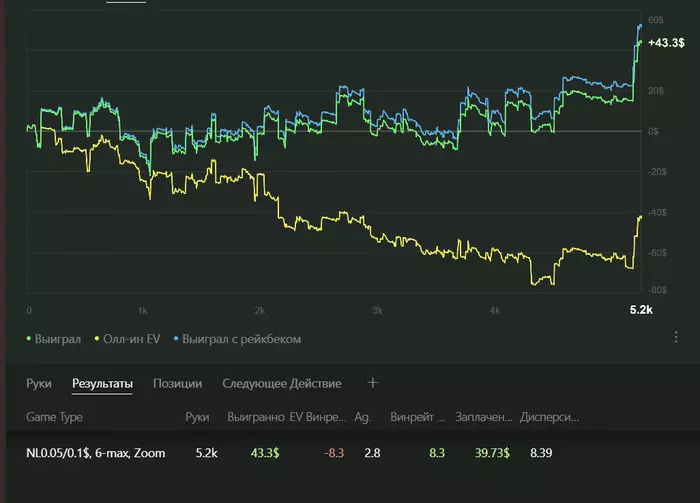Select the NL0.05/0.1$ 6-max Zoom row
The height and width of the screenshot is (503, 700).
pos(96,453)
